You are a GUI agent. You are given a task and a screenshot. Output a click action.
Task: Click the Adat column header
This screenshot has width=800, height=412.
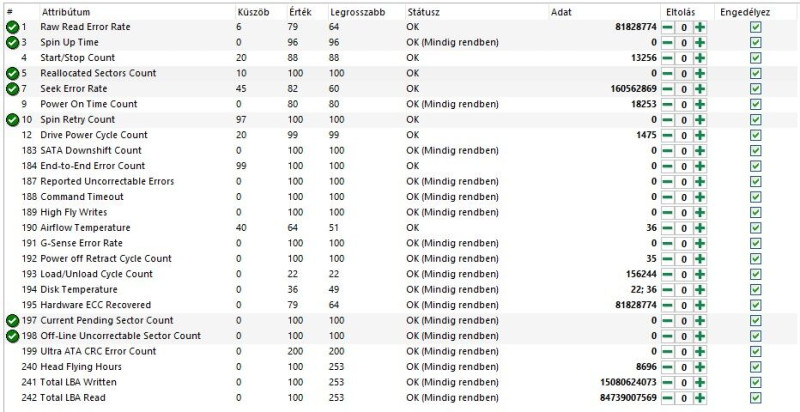tap(562, 11)
